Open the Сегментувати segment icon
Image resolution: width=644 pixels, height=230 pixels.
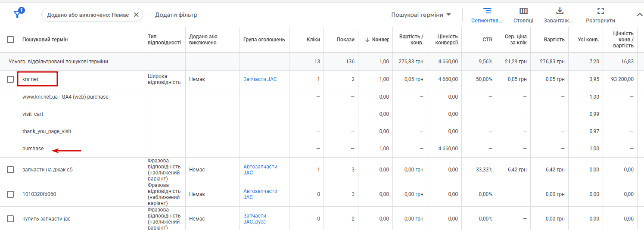click(487, 11)
